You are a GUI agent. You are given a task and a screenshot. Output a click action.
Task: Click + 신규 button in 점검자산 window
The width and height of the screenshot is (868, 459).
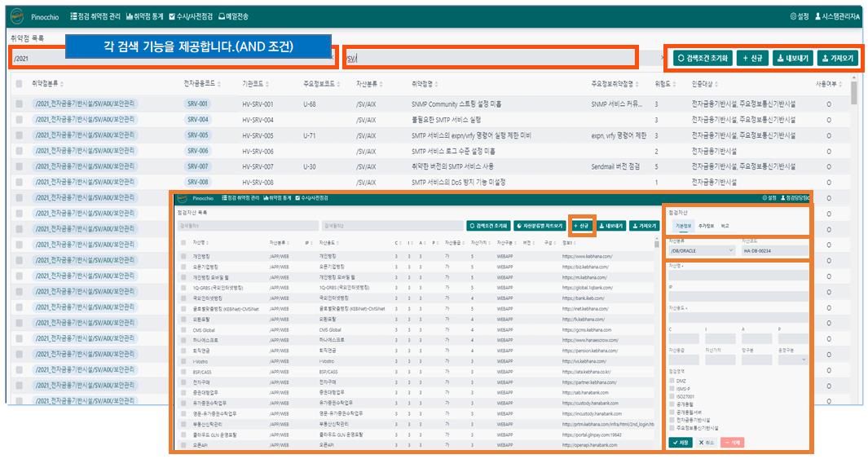[581, 226]
